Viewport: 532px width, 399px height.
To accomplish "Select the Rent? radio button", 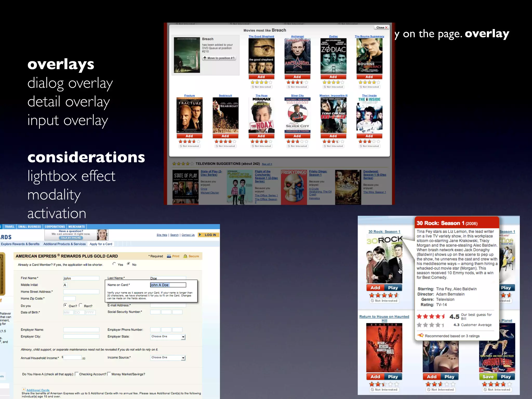I will tap(80, 305).
